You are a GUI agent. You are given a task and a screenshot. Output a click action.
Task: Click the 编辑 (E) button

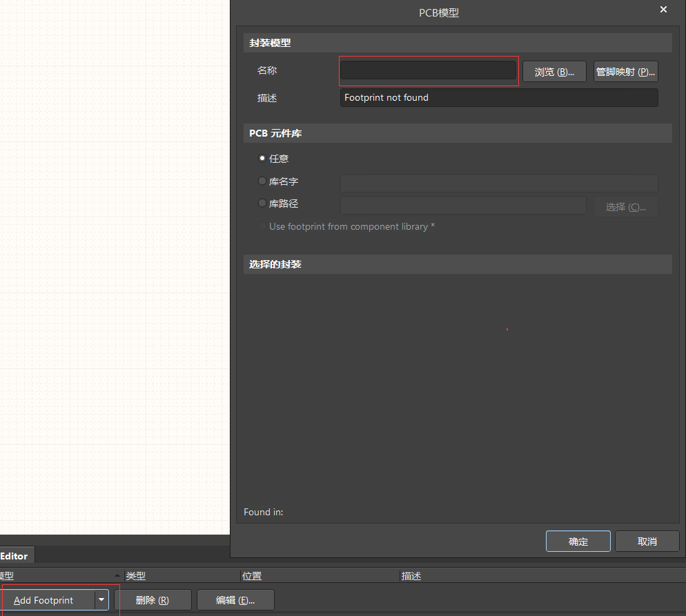tap(235, 600)
